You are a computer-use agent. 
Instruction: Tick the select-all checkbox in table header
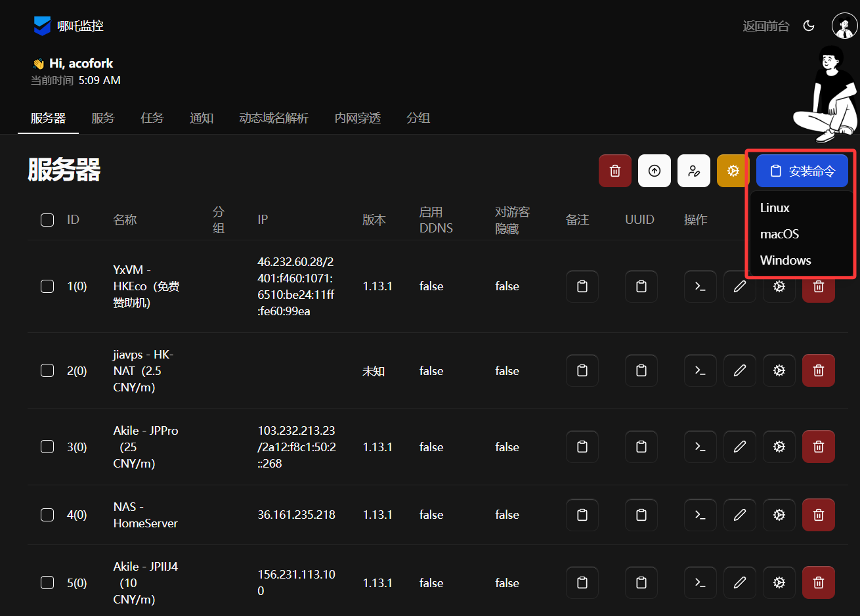[x=47, y=220]
